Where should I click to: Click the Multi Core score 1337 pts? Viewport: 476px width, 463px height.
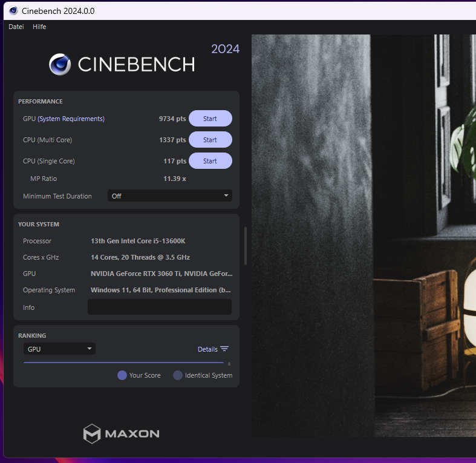coord(172,140)
